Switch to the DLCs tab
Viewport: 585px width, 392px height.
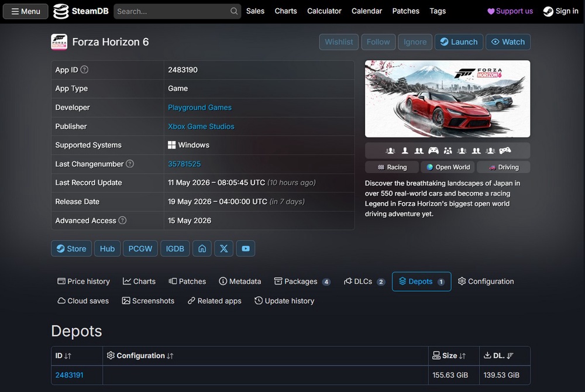364,281
